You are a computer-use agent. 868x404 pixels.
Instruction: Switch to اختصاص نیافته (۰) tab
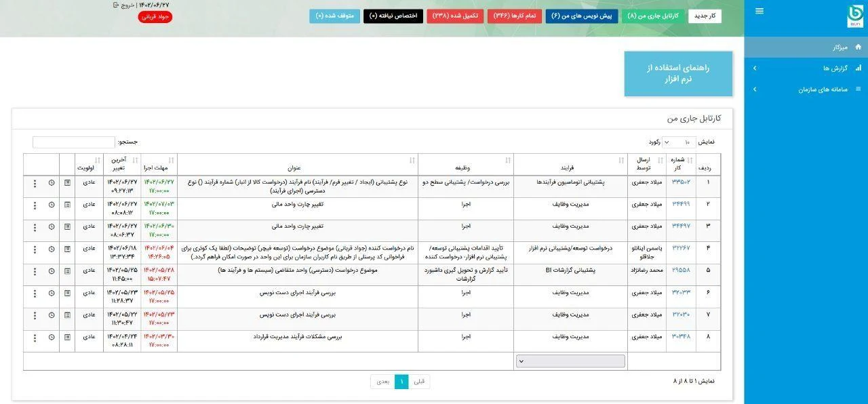pyautogui.click(x=393, y=16)
